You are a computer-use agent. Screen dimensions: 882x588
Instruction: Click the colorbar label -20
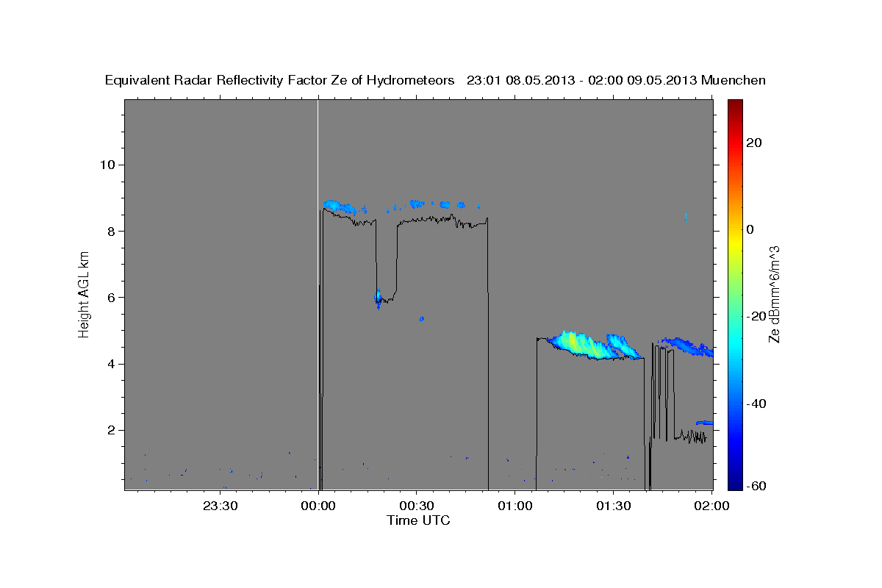pos(756,316)
